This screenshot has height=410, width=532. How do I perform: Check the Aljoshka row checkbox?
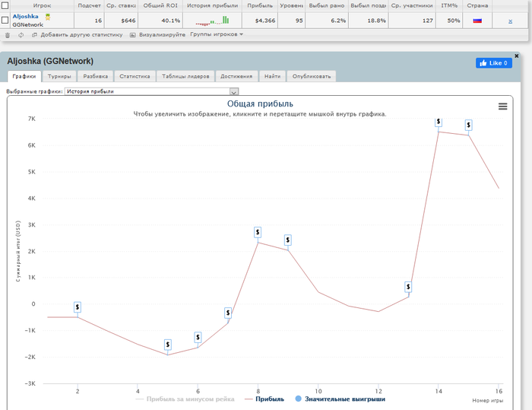tap(5, 21)
